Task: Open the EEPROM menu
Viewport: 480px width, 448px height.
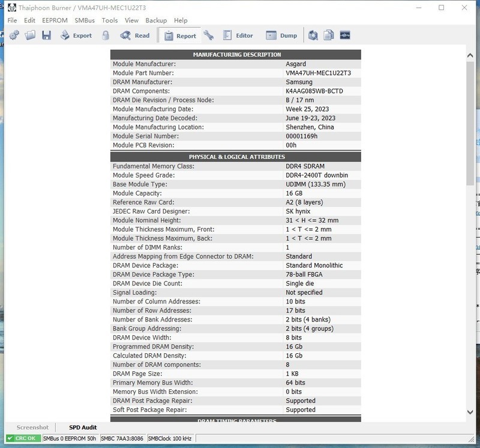Action: (55, 20)
